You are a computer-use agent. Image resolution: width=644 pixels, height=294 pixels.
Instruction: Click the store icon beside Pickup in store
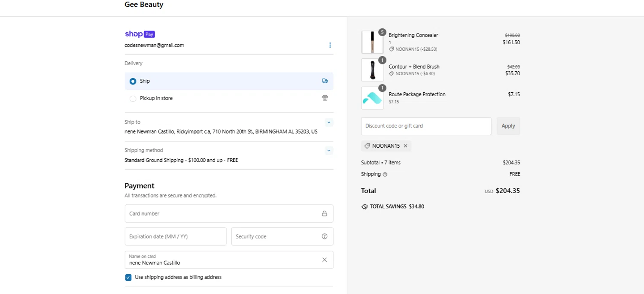pyautogui.click(x=325, y=98)
